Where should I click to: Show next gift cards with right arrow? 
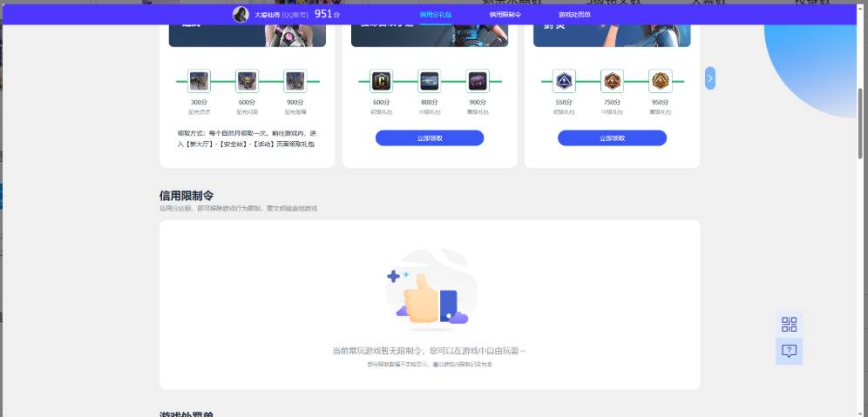pos(710,78)
